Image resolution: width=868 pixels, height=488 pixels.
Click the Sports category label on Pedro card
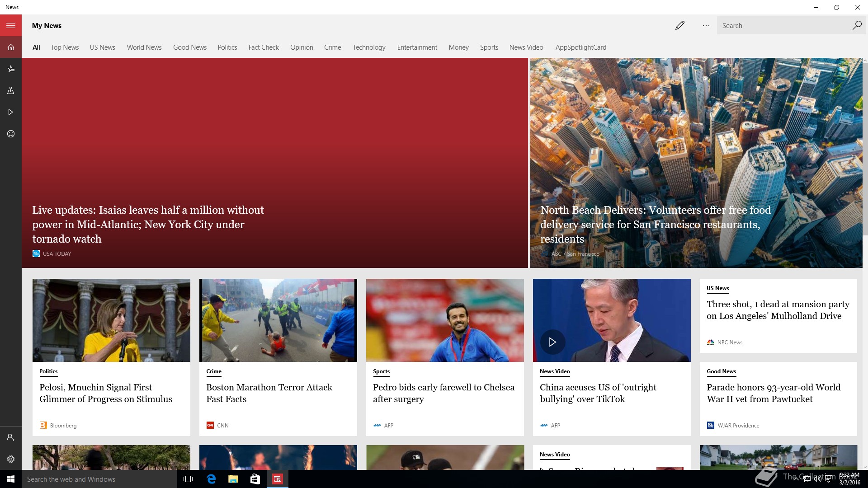coord(381,371)
